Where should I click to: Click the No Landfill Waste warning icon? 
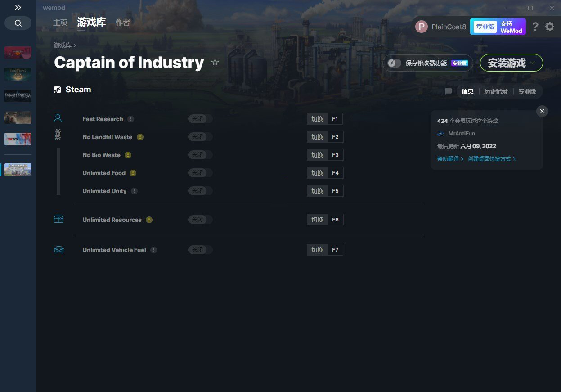click(140, 137)
